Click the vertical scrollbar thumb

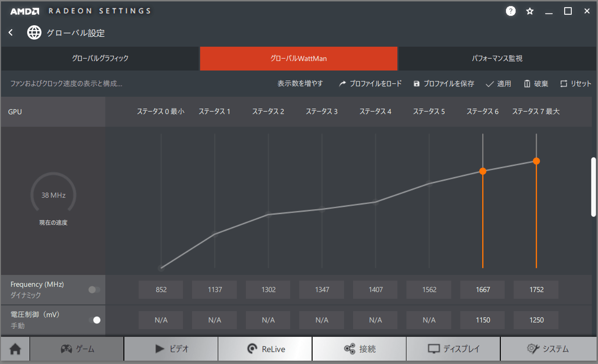tap(594, 186)
